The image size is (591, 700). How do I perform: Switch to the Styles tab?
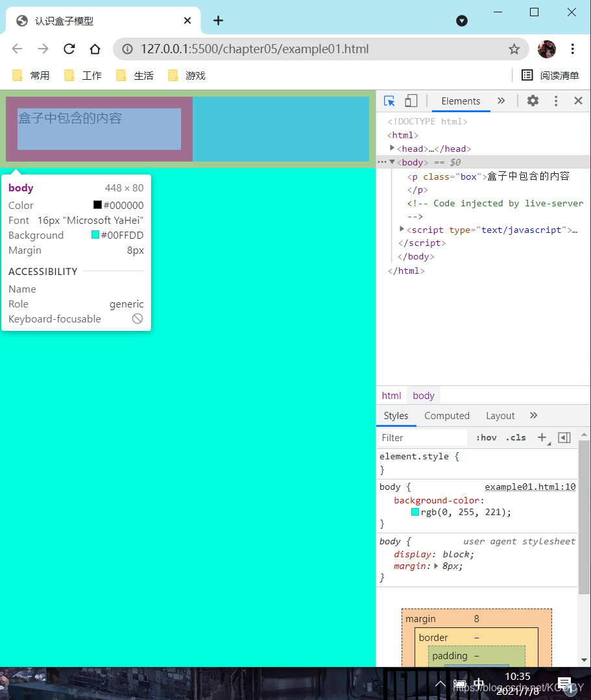[396, 416]
